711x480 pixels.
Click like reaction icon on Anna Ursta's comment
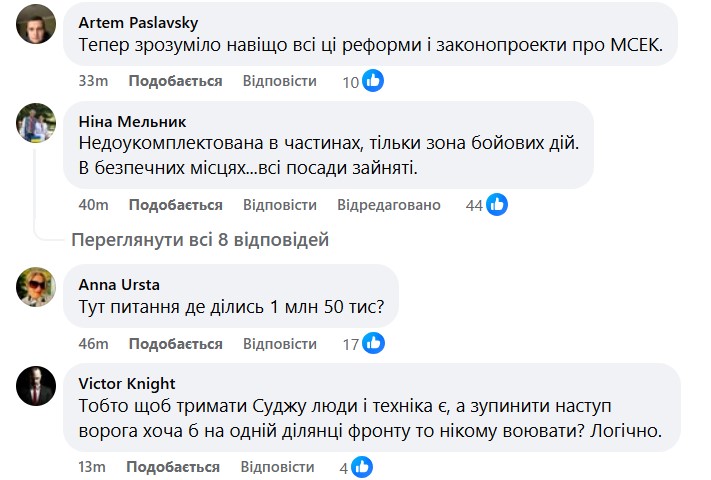click(374, 344)
